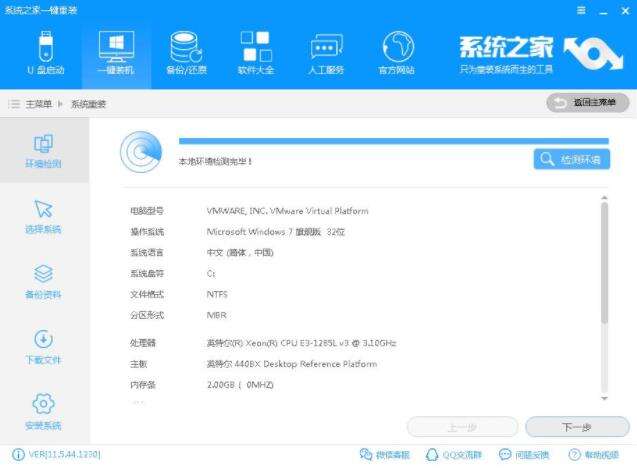Click the scrollbar up arrow
This screenshot has height=470, width=637.
pyautogui.click(x=604, y=198)
